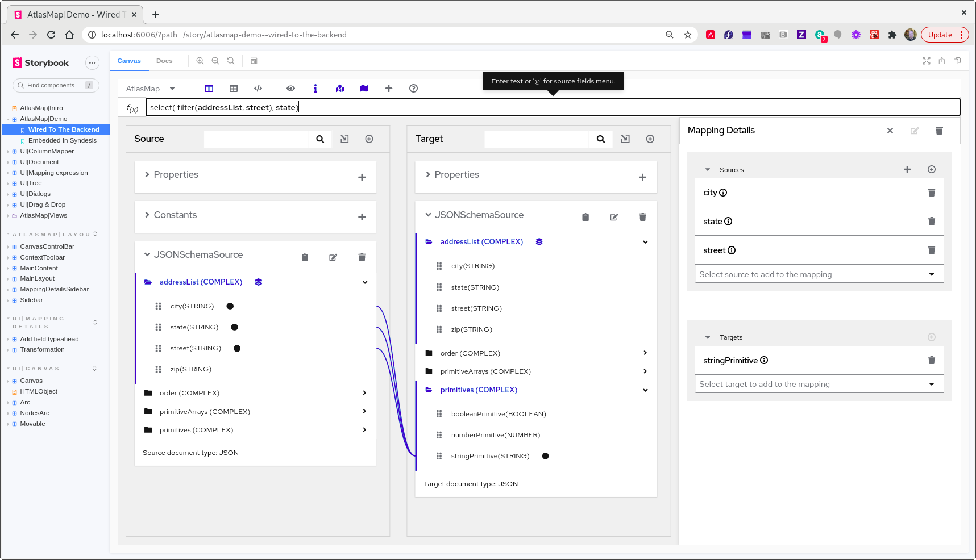Collapse addressList in the Source document
Image resolution: width=976 pixels, height=560 pixels.
pos(364,282)
